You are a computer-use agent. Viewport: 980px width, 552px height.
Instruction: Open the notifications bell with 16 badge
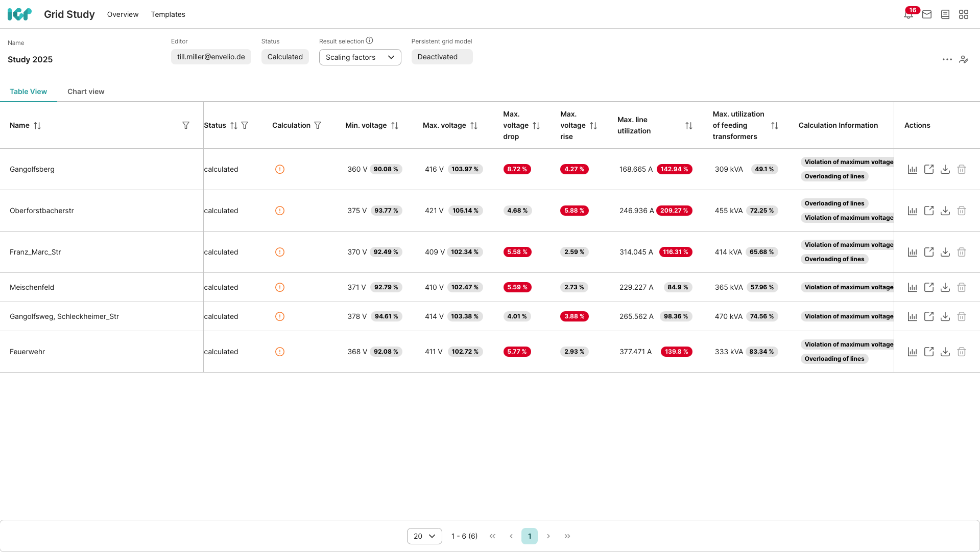[x=909, y=14]
